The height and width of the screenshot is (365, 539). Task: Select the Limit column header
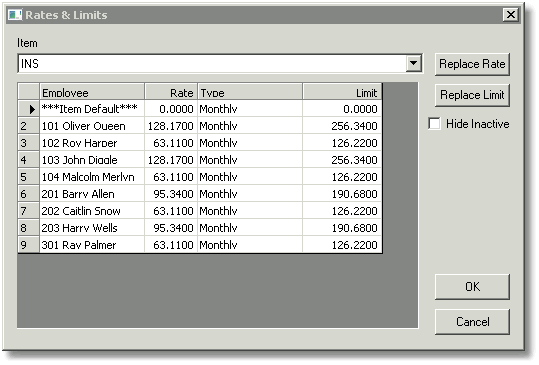[x=342, y=92]
